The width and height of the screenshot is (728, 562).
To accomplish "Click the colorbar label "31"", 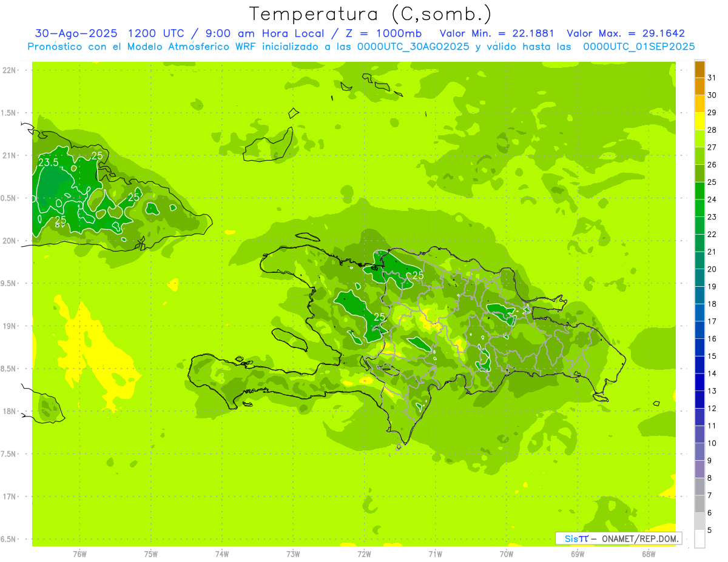I will point(712,78).
